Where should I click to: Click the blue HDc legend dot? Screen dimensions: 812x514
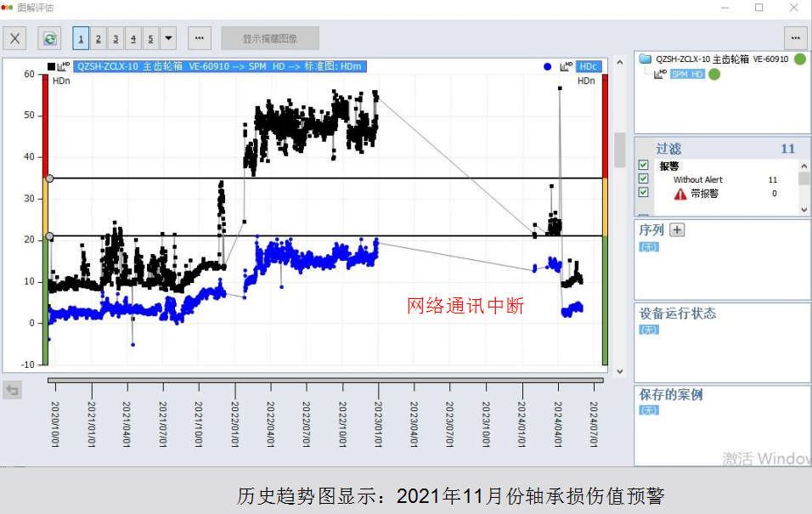(548, 66)
